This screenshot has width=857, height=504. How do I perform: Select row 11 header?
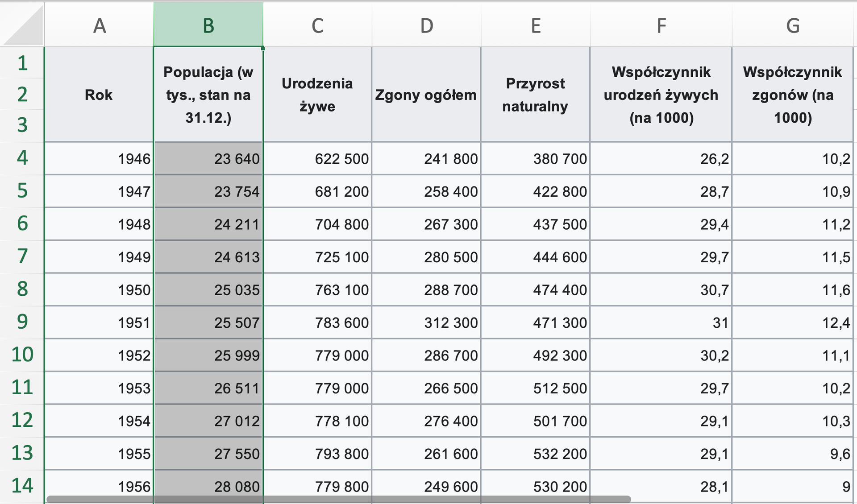(x=22, y=388)
